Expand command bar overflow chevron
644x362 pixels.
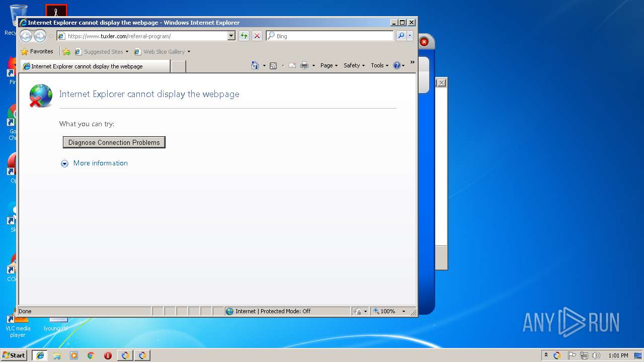pyautogui.click(x=413, y=62)
